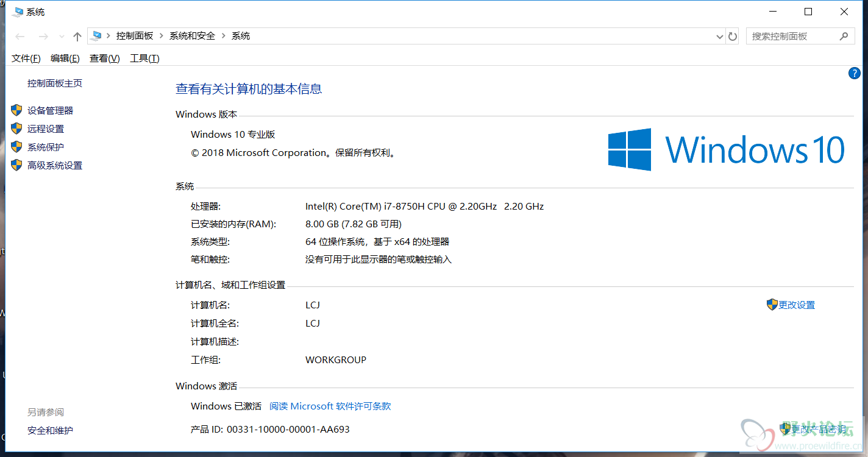Click the processor value Intel(R) Core(TM) i7-8750H
Image resolution: width=868 pixels, height=457 pixels.
(425, 207)
